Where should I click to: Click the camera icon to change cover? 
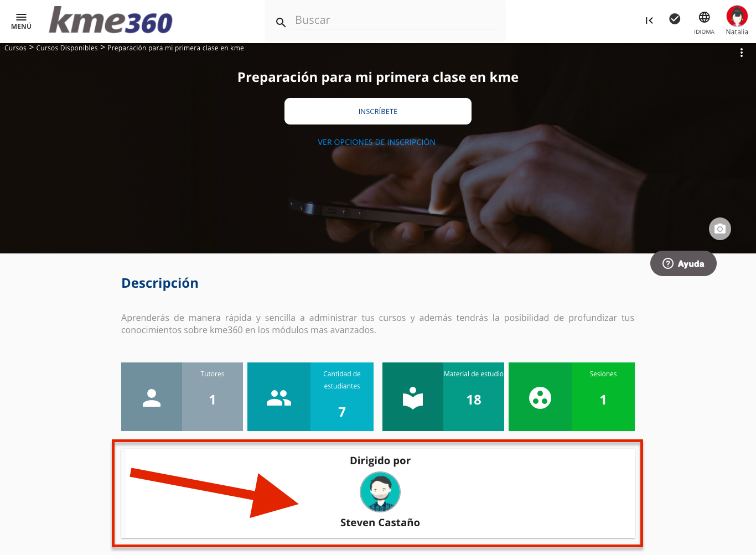[x=720, y=229]
